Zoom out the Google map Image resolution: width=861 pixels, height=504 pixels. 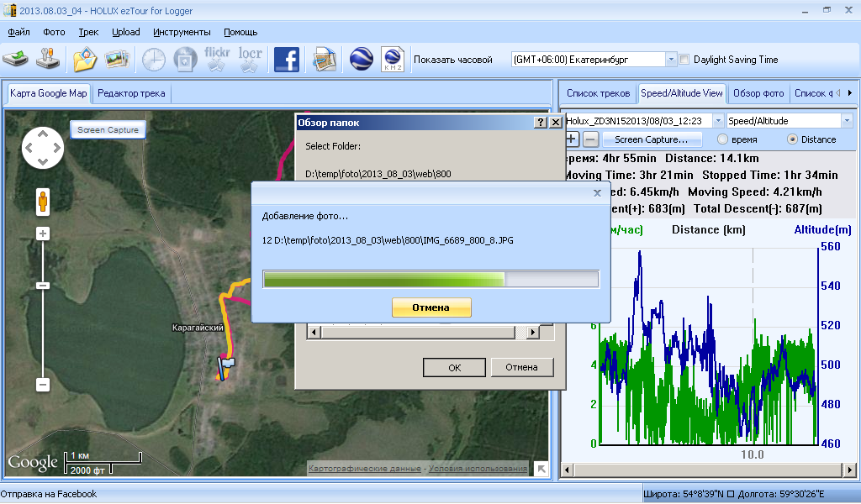pyautogui.click(x=43, y=385)
